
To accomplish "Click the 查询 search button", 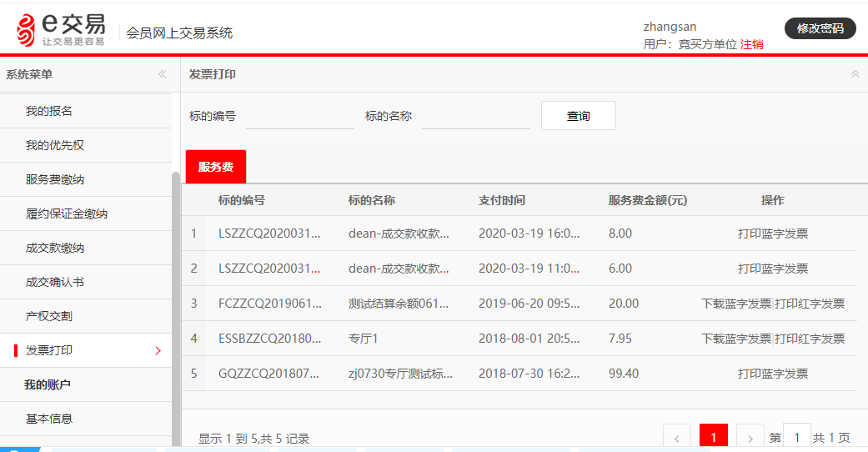I will coord(579,116).
